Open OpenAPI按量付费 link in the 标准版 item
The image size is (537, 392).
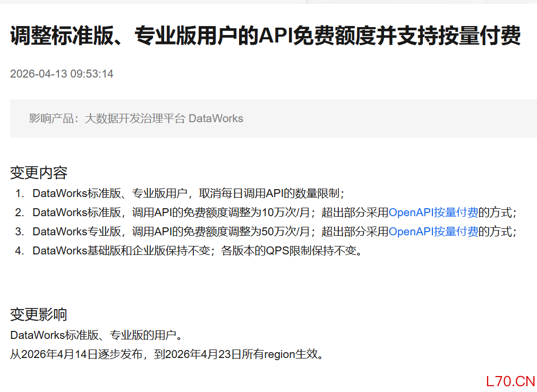433,212
